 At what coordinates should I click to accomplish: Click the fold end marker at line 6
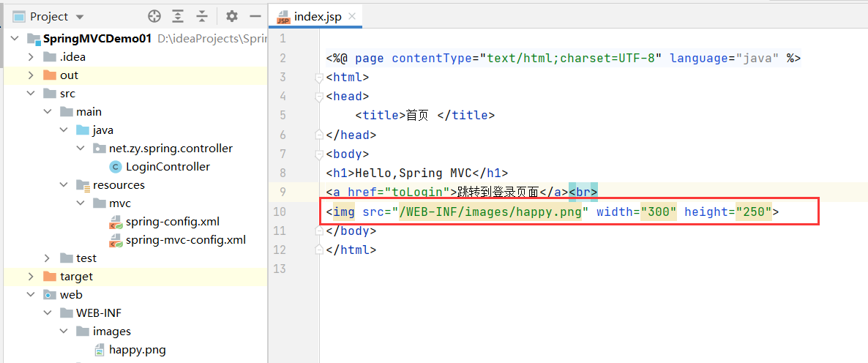[318, 135]
